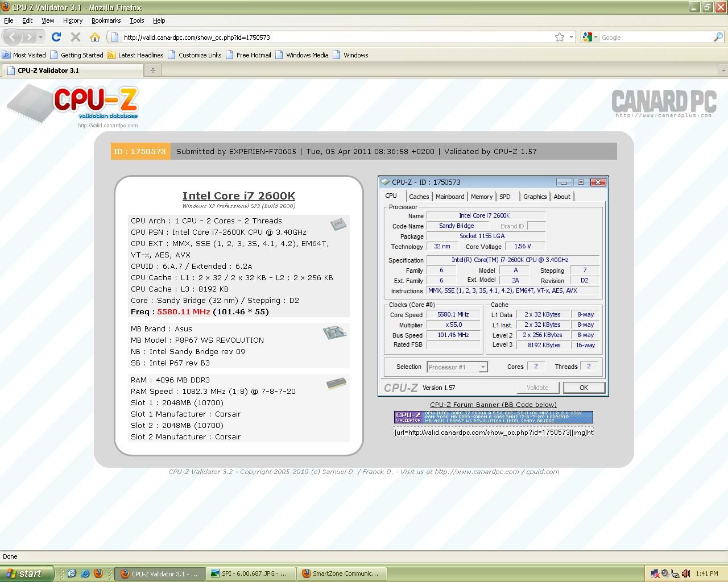Click the 1:41 PM system clock
Screen dimensions: 728x582
tap(707, 574)
